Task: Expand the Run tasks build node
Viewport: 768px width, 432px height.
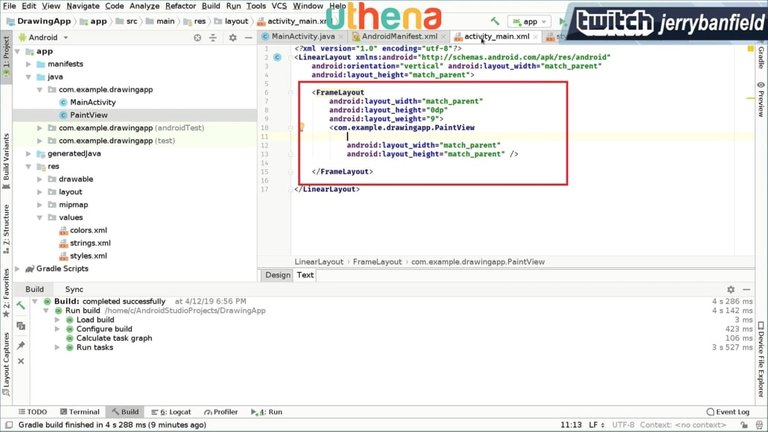Action: [58, 348]
